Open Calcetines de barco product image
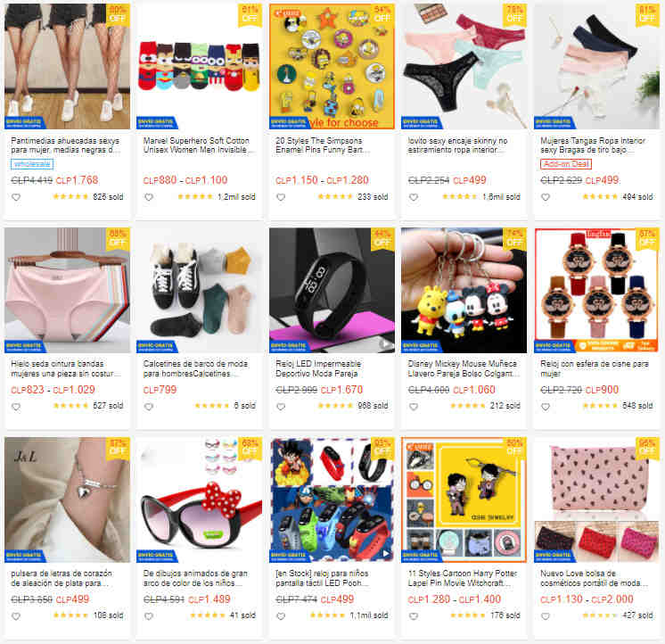The image size is (665, 644). point(200,291)
